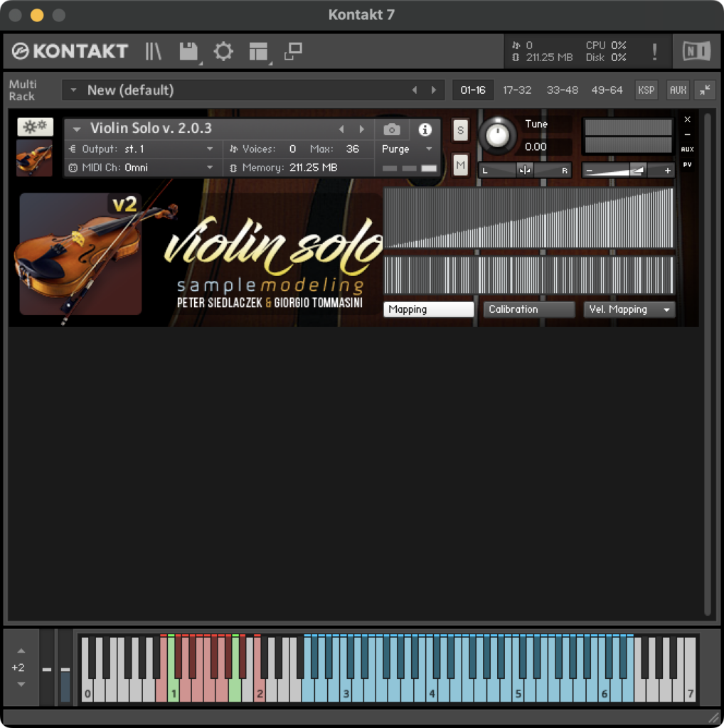Open settings gear options
The width and height of the screenshot is (724, 728).
coord(223,51)
